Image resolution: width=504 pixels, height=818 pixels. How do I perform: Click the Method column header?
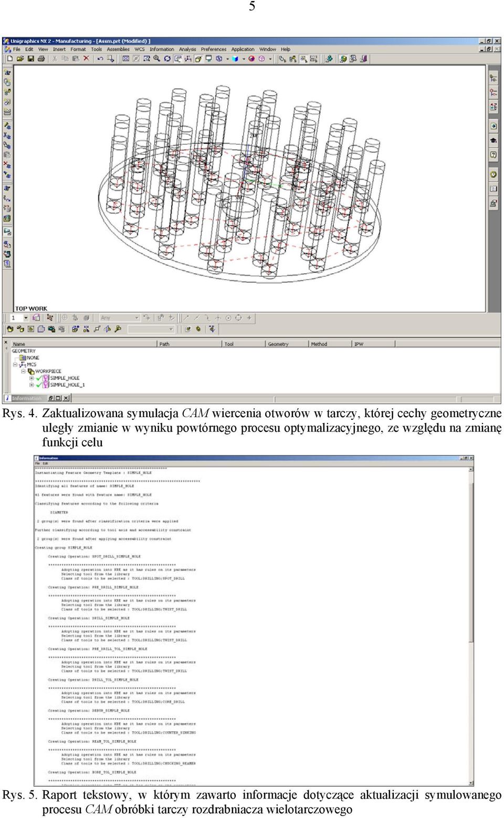tap(330, 344)
